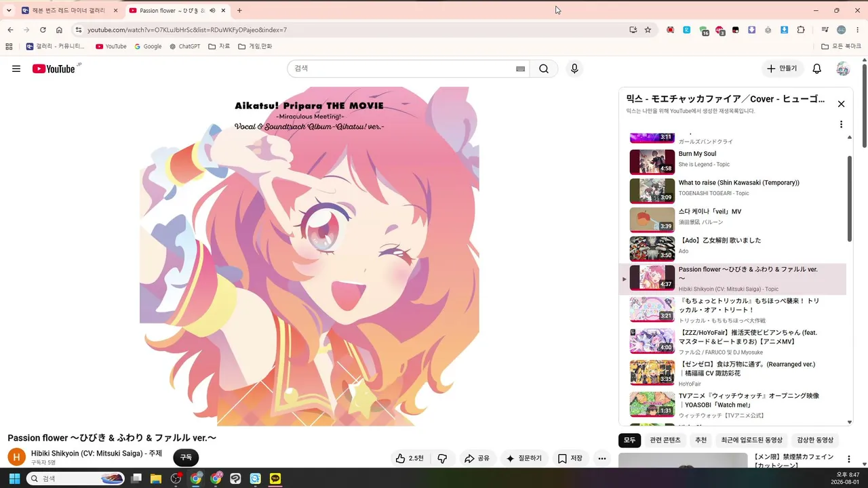Bookmark this page with the star icon
Viewport: 868px width, 488px height.
[x=648, y=30]
